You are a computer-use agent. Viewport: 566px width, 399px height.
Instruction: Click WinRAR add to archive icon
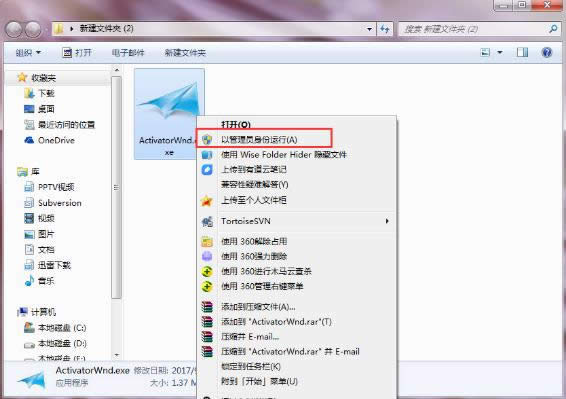tap(207, 307)
